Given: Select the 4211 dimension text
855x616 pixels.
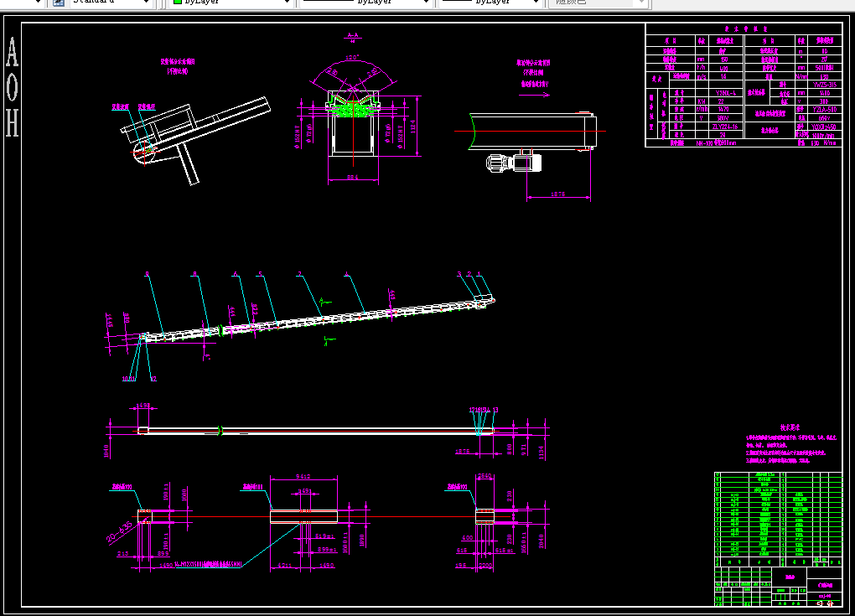Looking at the screenshot, I should point(284,566).
